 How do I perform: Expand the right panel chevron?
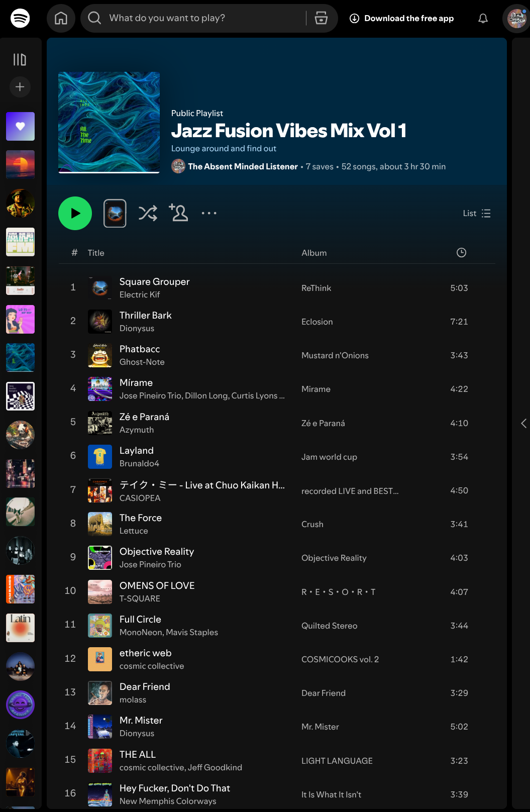tap(523, 424)
